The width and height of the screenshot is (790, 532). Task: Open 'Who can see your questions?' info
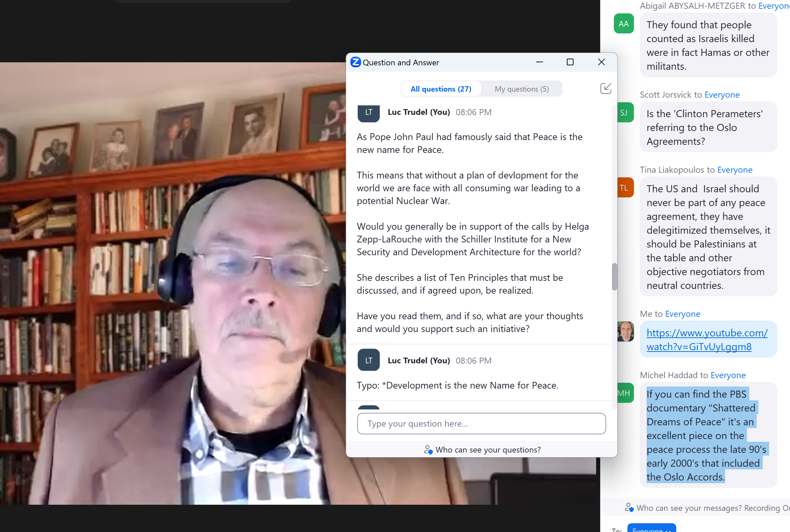pyautogui.click(x=488, y=450)
